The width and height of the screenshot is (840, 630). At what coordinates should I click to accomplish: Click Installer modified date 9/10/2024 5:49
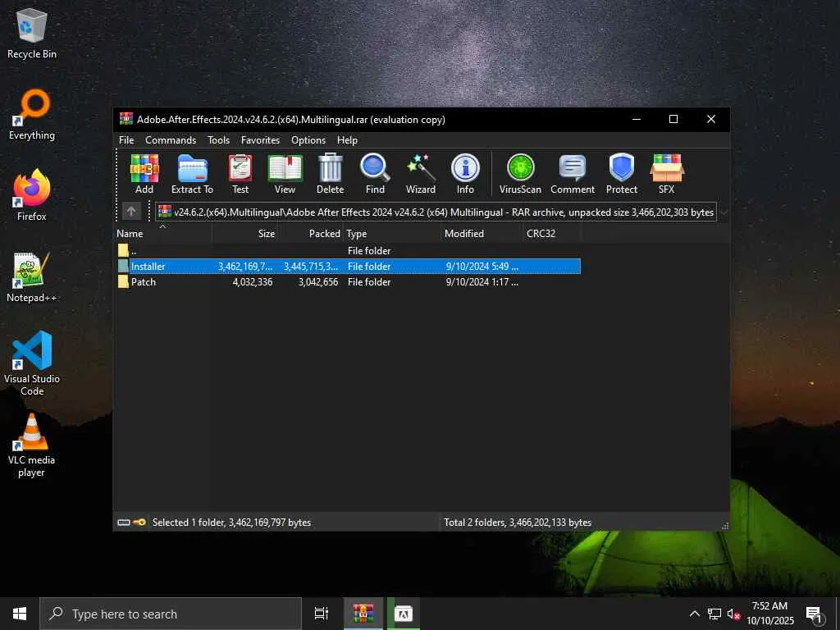(482, 267)
